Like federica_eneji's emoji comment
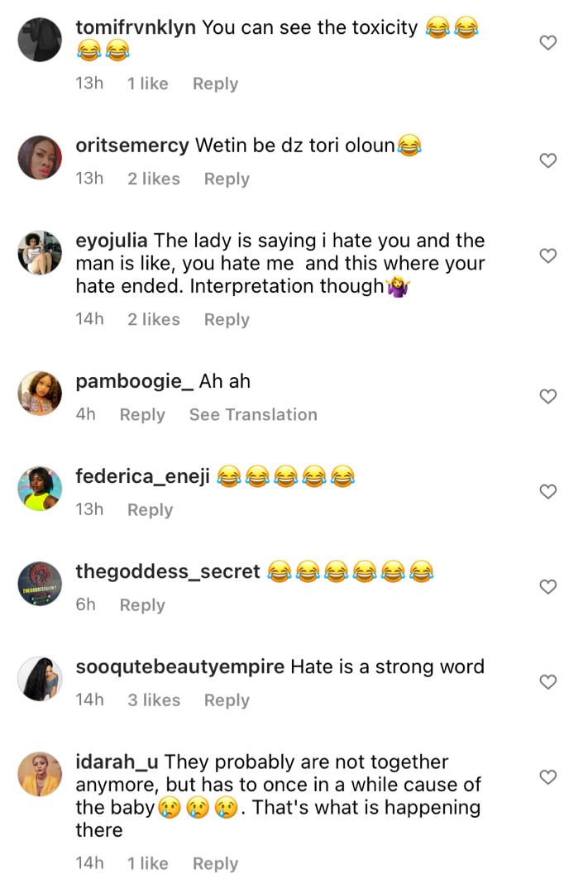The width and height of the screenshot is (588, 893). 547,491
